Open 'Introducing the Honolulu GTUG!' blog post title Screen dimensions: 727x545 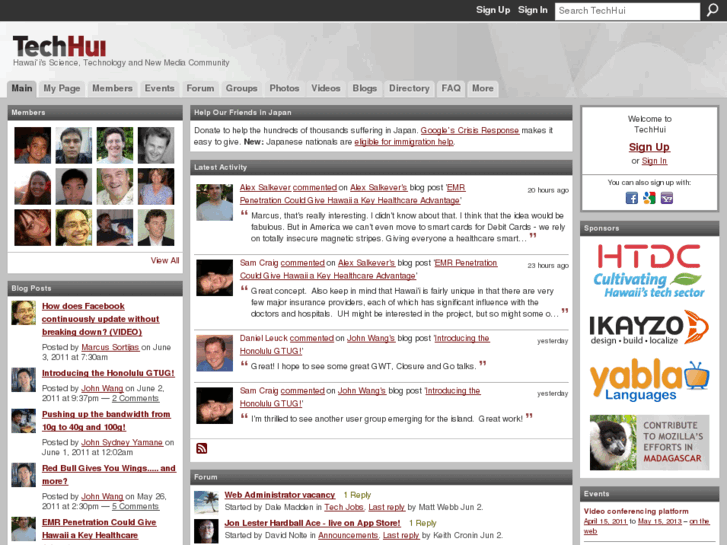(108, 373)
